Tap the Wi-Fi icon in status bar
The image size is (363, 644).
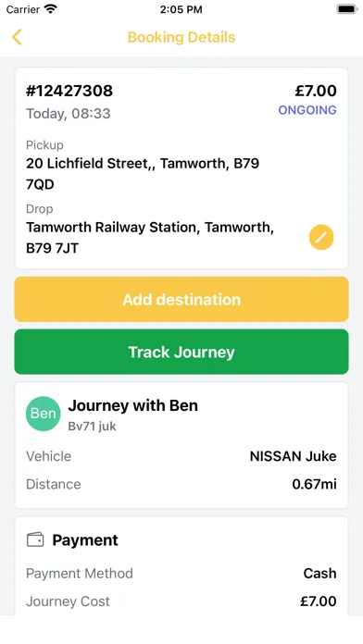(x=51, y=9)
